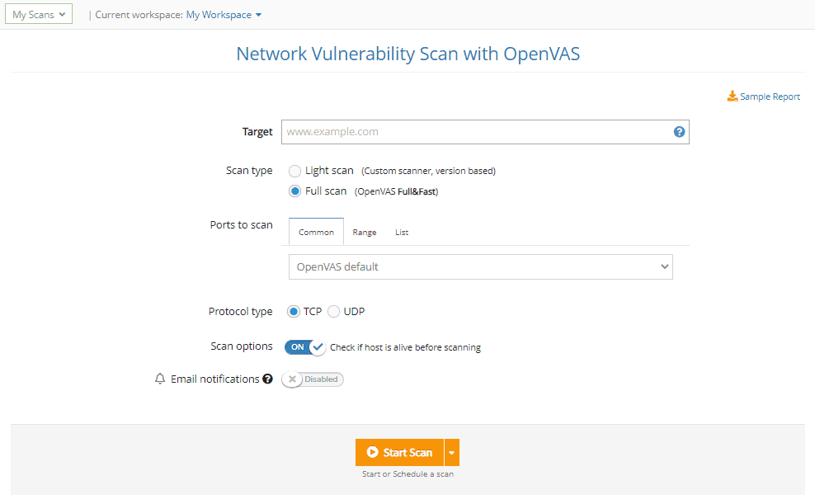This screenshot has width=815, height=504.
Task: Switch to the List ports tab
Action: [x=402, y=232]
